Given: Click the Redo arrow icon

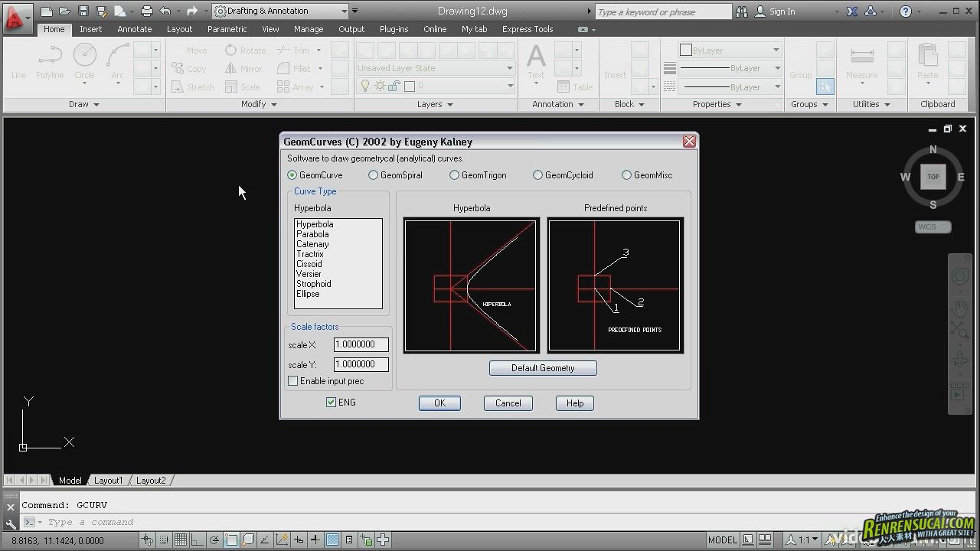Looking at the screenshot, I should click(x=191, y=11).
